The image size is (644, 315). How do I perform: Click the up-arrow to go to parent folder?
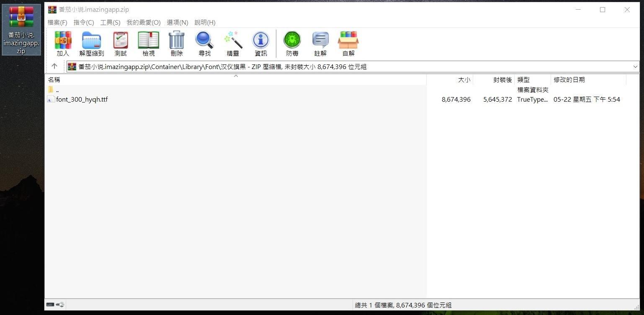coord(54,67)
